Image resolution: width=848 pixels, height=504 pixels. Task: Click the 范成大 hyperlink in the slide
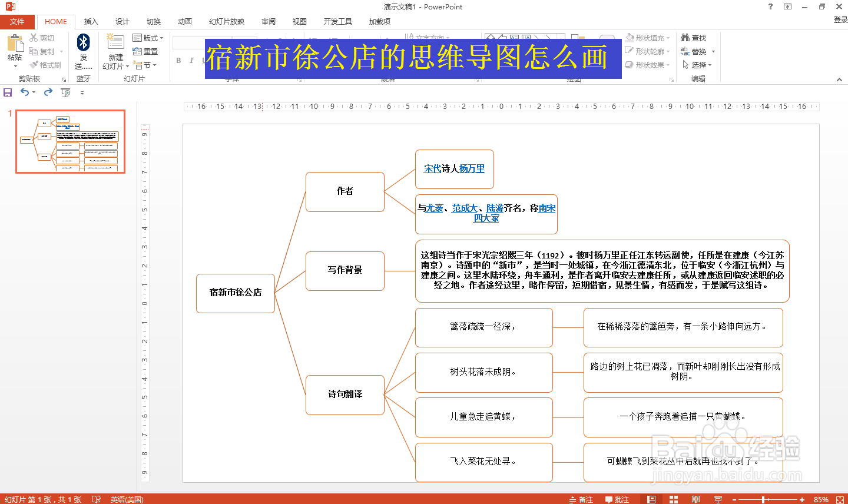point(465,208)
